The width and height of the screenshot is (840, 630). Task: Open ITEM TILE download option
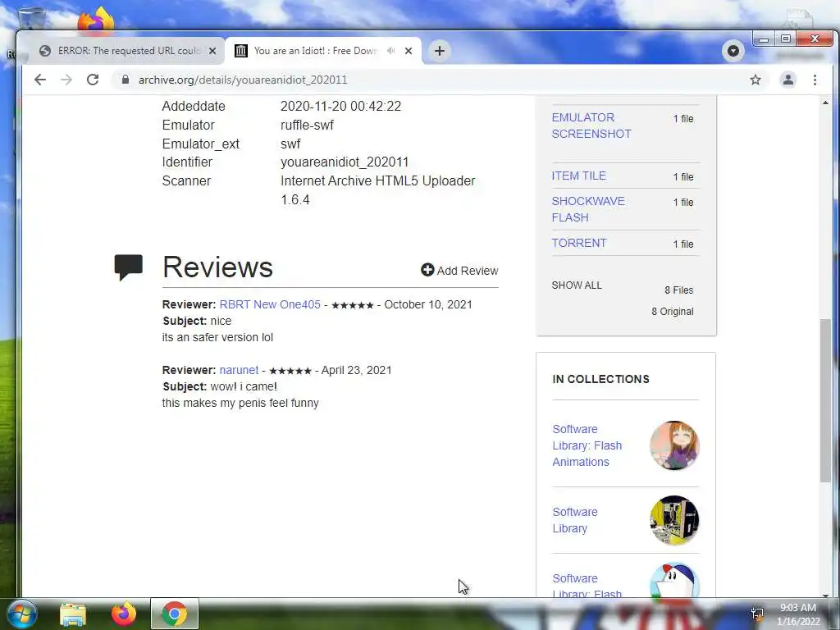click(x=578, y=176)
